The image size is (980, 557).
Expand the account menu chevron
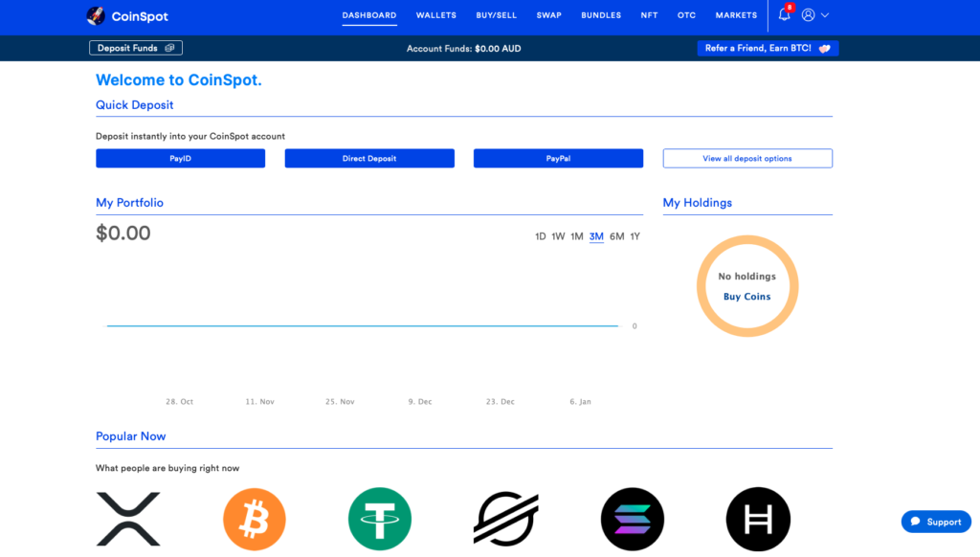click(x=825, y=15)
